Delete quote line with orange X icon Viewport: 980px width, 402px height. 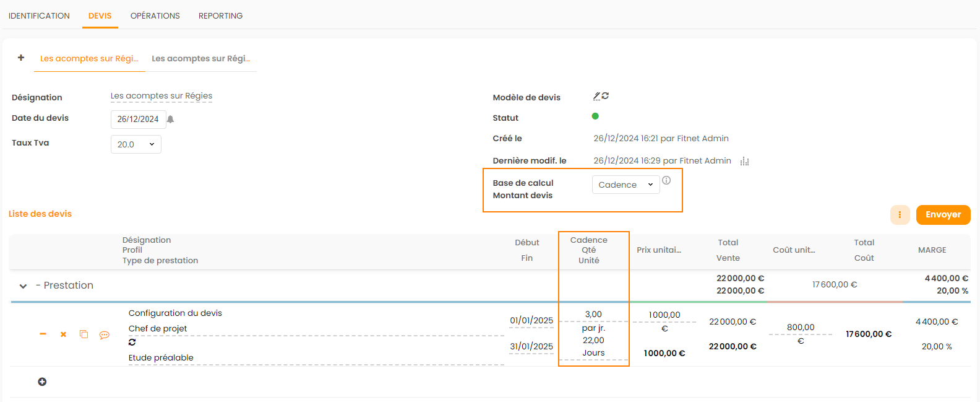pos(63,334)
